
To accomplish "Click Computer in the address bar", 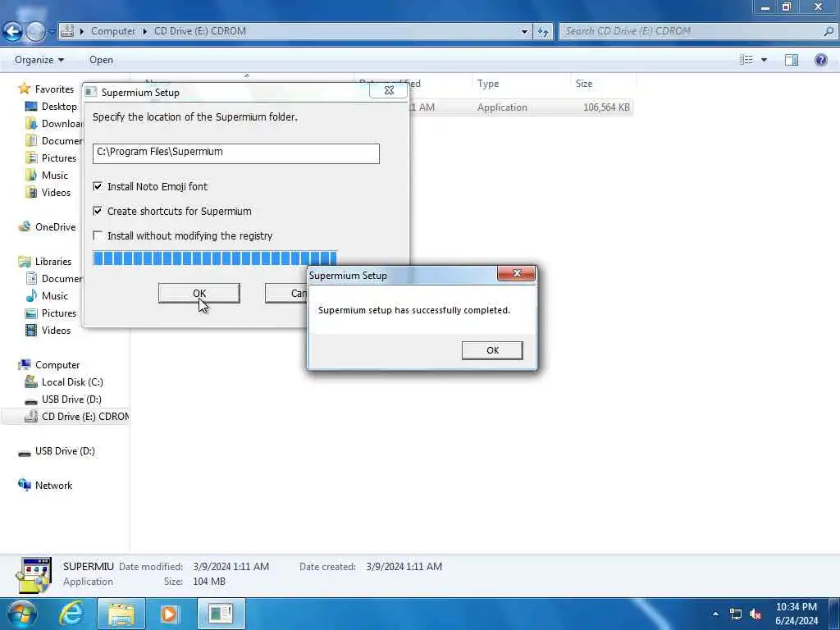I will coord(113,31).
